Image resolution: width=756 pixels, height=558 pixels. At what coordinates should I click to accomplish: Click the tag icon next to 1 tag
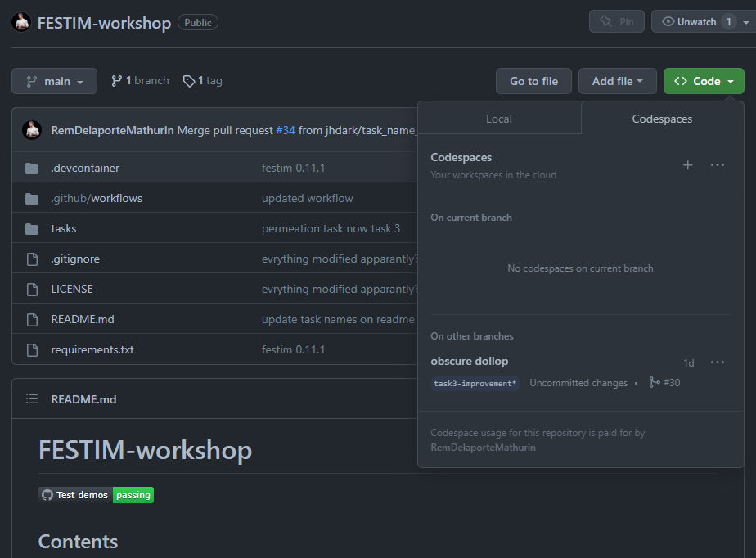coord(189,81)
